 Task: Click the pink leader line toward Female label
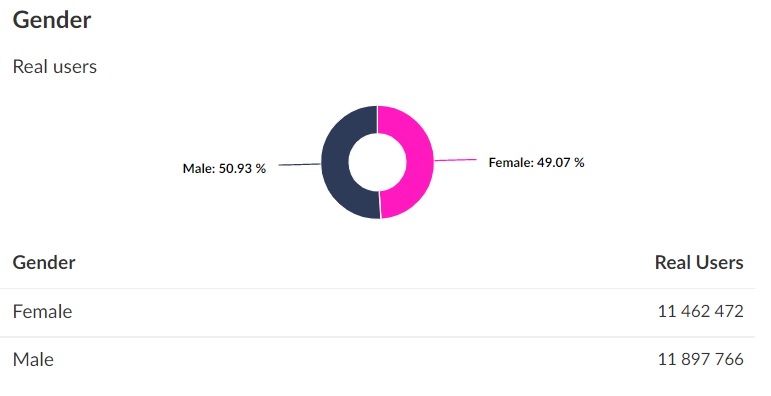[x=455, y=160]
